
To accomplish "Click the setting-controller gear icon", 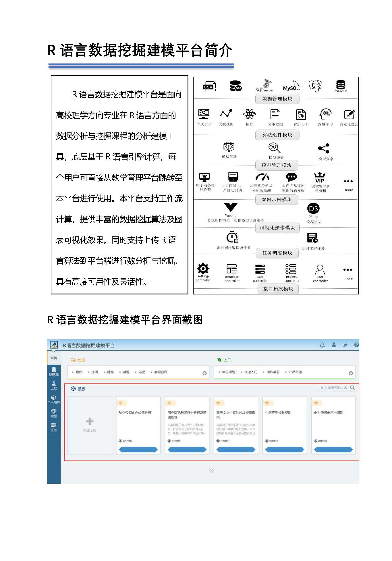I will pyautogui.click(x=203, y=269).
